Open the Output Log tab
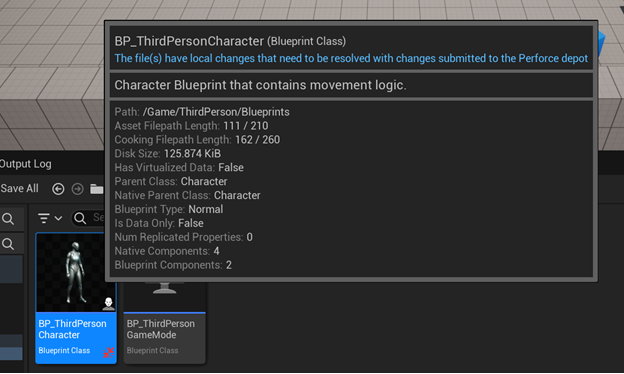This screenshot has height=374, width=624. (x=25, y=164)
